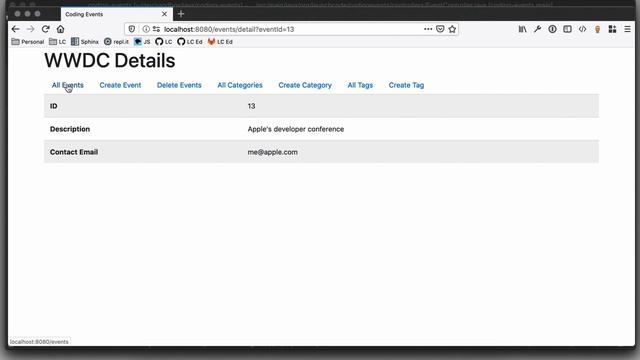This screenshot has width=640, height=360.
Task: Open the GitHub LC Ed bookmark
Action: click(190, 42)
